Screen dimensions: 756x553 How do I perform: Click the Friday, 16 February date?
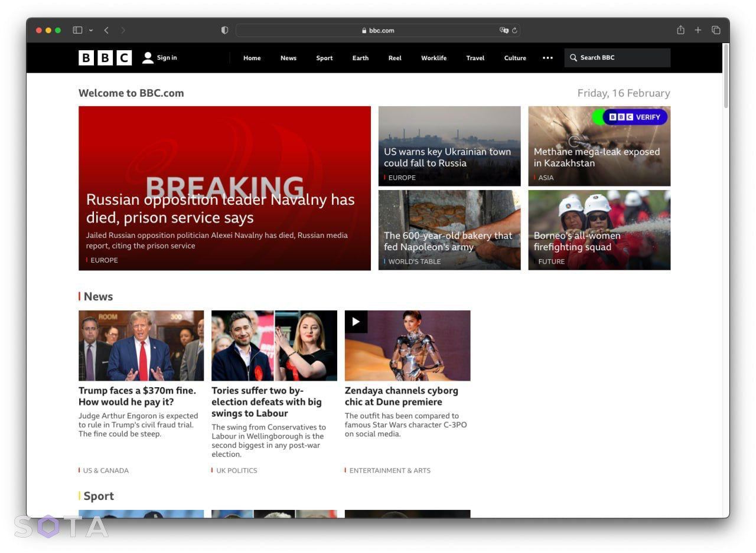(624, 93)
